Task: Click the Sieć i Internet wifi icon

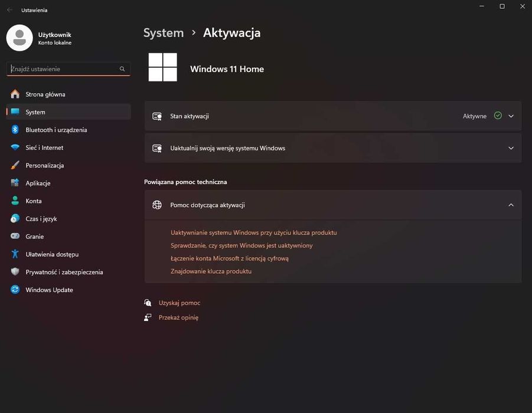Action: (15, 147)
